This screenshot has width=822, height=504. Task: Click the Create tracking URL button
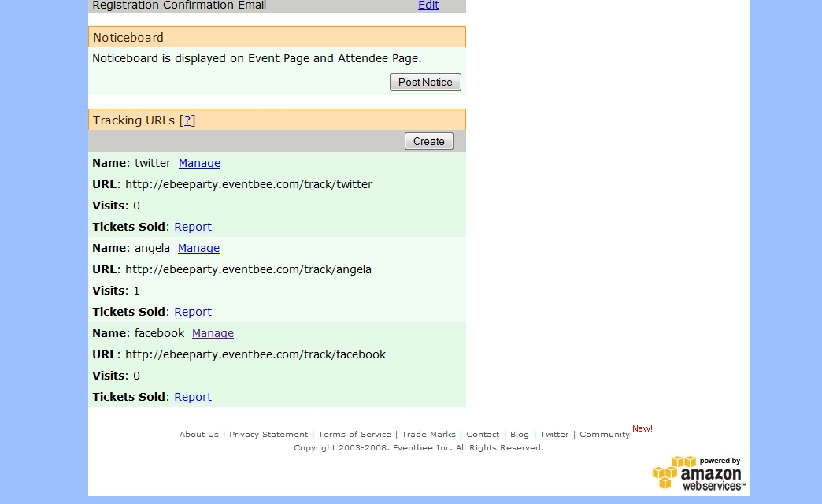[429, 141]
